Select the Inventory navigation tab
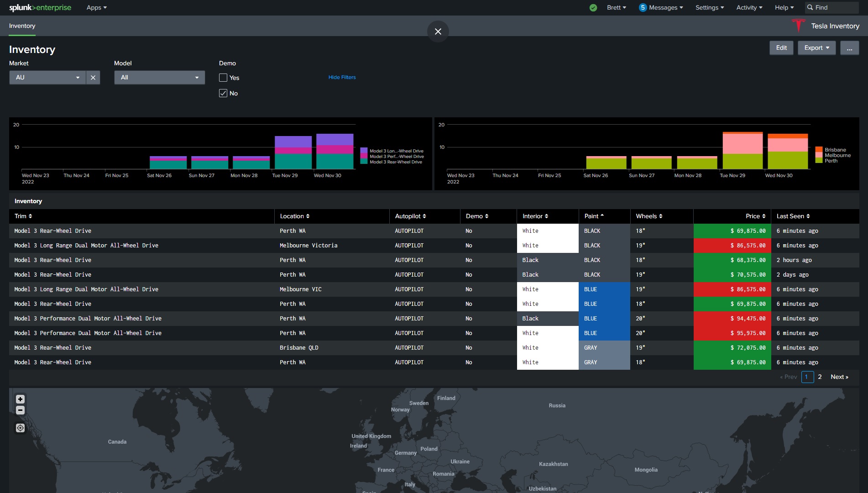Image resolution: width=868 pixels, height=493 pixels. 22,26
